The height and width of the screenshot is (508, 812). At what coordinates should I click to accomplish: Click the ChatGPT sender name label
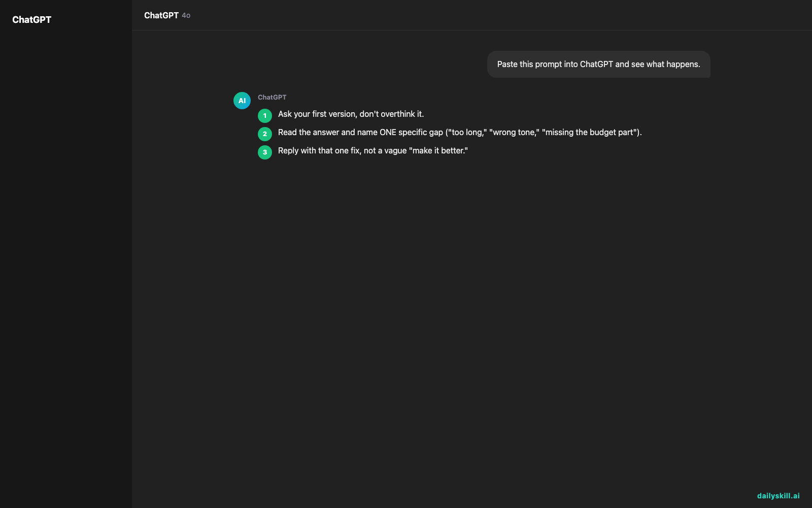click(x=272, y=97)
